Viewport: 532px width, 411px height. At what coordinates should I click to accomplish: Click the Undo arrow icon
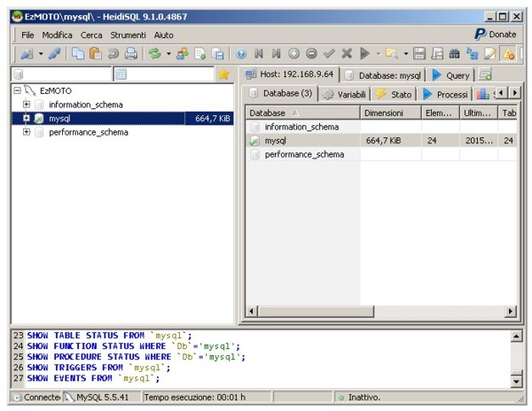[x=113, y=53]
